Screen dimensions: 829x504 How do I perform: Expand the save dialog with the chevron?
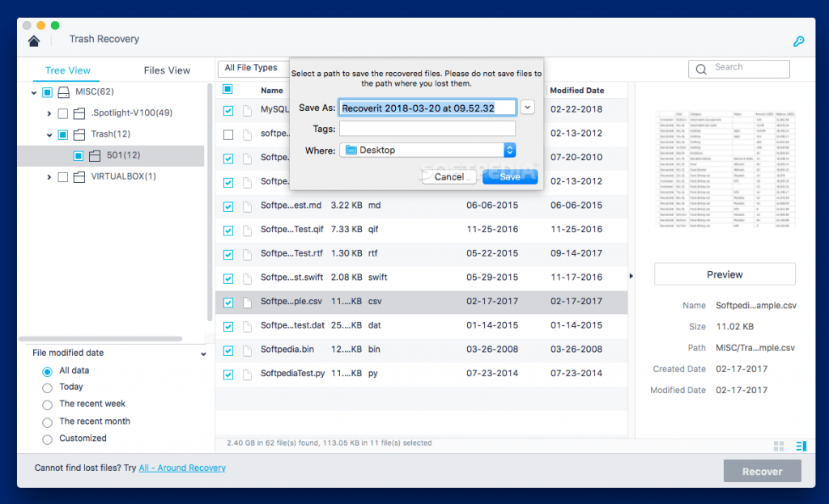click(527, 108)
